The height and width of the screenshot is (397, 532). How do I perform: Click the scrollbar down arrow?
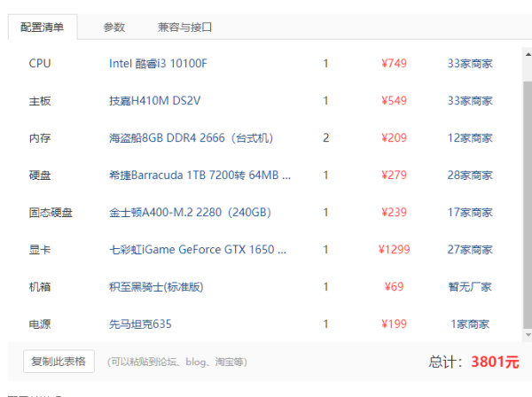click(x=528, y=335)
